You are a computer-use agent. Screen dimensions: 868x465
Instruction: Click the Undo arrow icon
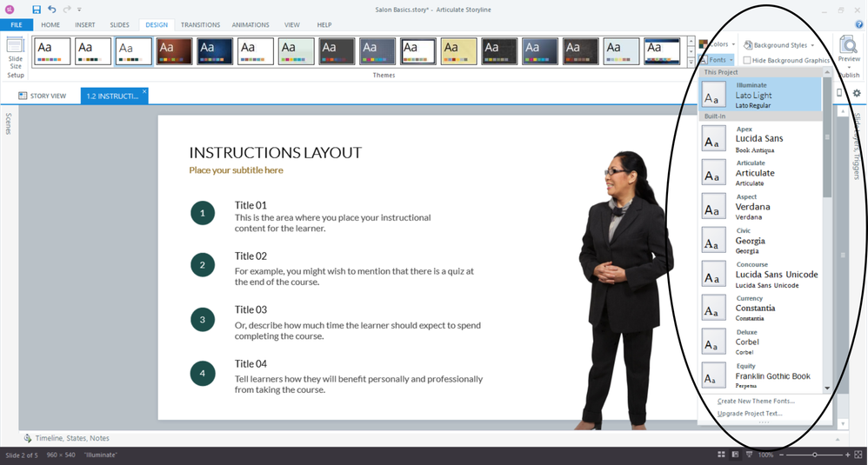pyautogui.click(x=52, y=10)
